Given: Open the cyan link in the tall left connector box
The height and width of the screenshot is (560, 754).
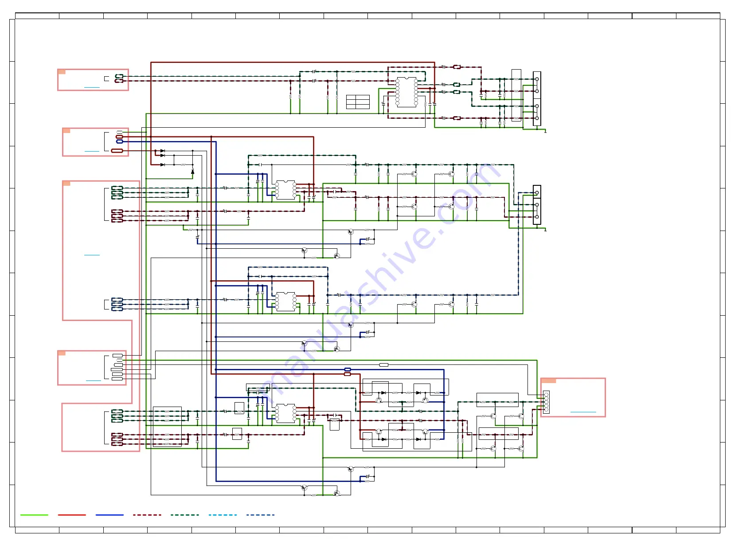Looking at the screenshot, I should (x=92, y=255).
